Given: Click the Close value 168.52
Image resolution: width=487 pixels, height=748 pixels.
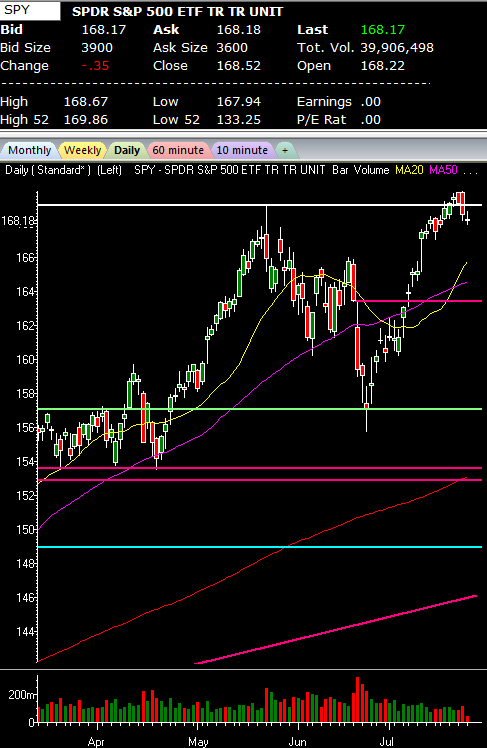Looking at the screenshot, I should (x=239, y=66).
